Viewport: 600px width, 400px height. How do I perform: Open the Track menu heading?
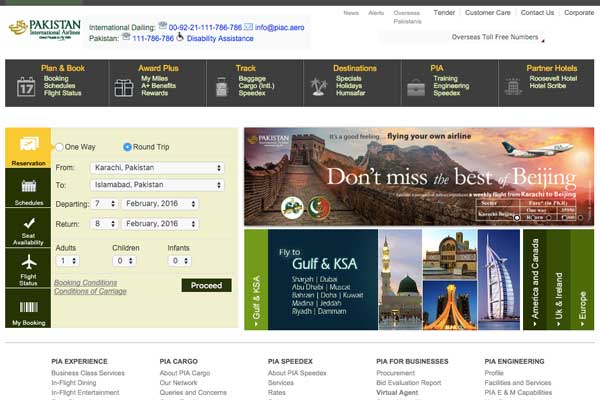point(246,68)
